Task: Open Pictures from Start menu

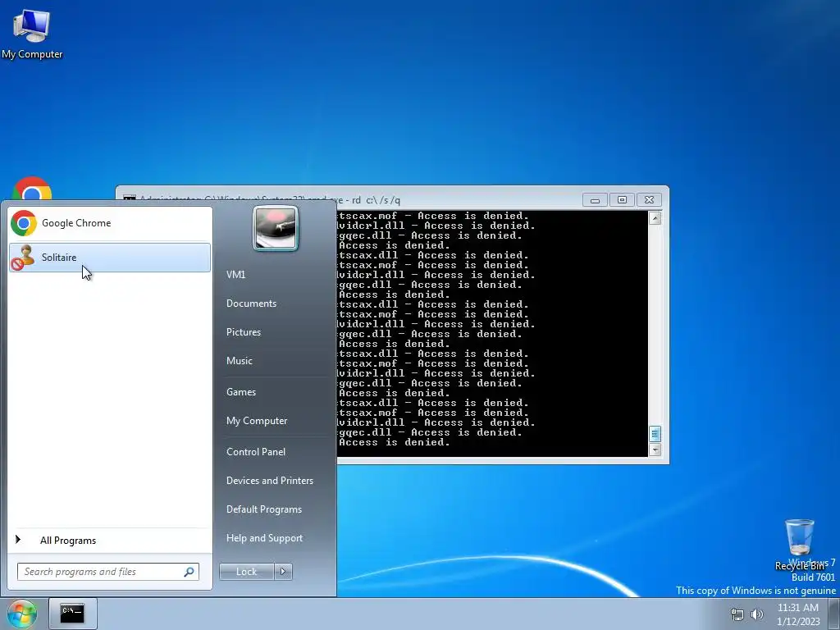Action: [243, 332]
